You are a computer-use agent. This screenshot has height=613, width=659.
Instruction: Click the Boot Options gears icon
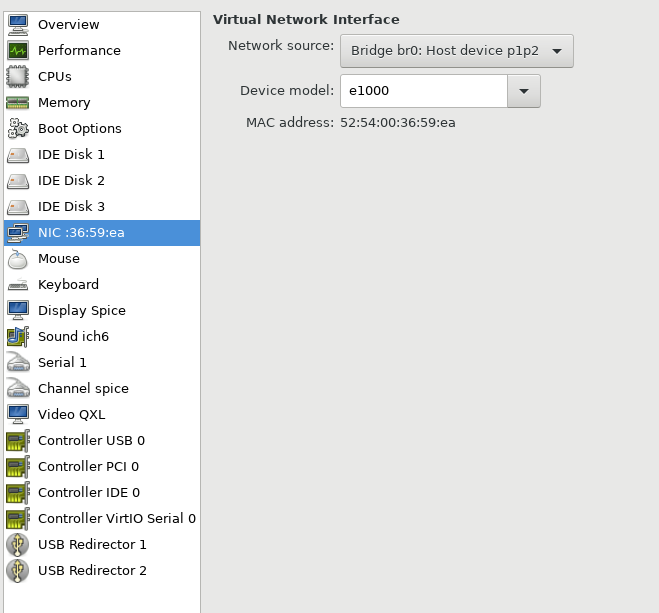coord(18,129)
